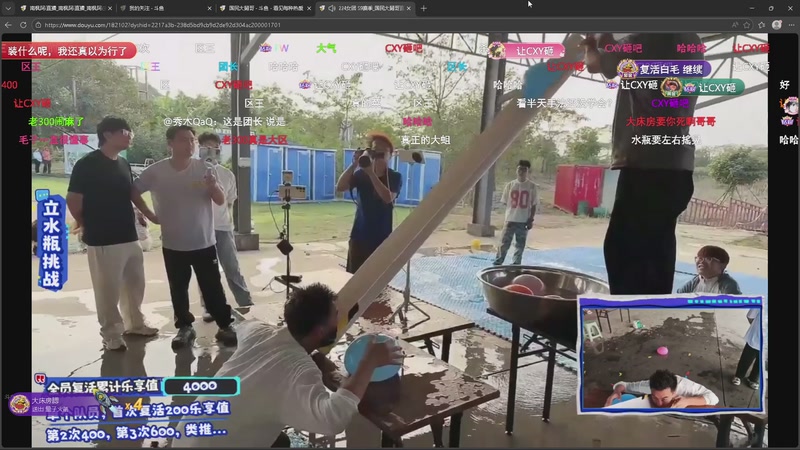Screen dimensions: 800x450
Task: Click the 全员复活累计乐享值 label
Action: click(x=102, y=386)
